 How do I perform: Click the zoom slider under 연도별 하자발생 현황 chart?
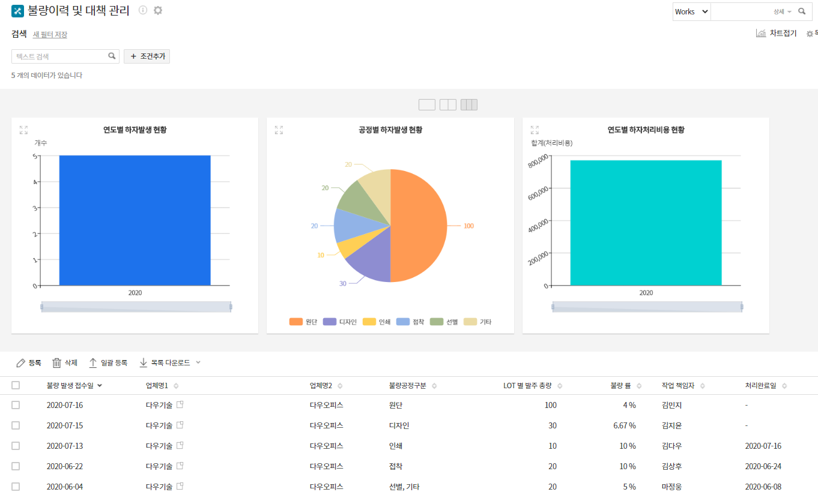pos(136,307)
